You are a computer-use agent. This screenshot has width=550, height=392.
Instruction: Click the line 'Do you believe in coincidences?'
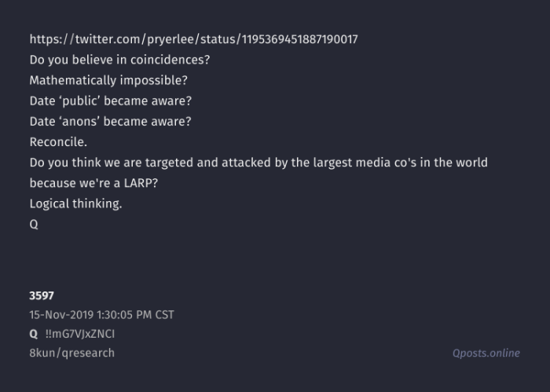[x=119, y=60]
